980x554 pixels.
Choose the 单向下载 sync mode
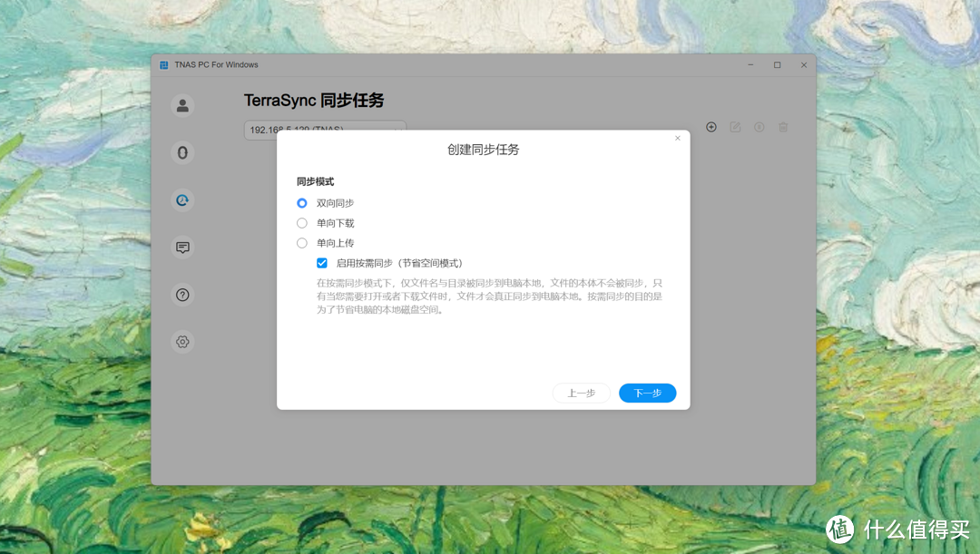click(x=301, y=222)
